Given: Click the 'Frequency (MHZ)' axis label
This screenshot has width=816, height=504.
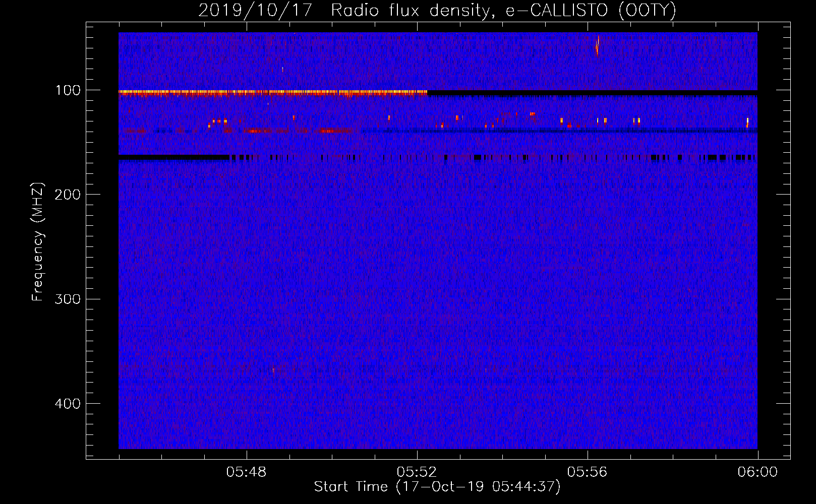Looking at the screenshot, I should point(38,242).
